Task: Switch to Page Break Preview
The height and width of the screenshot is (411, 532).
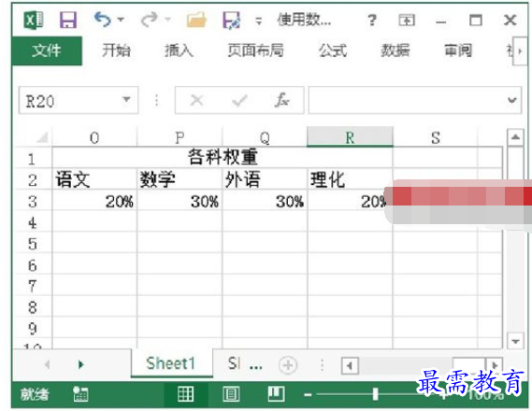Action: [x=276, y=394]
